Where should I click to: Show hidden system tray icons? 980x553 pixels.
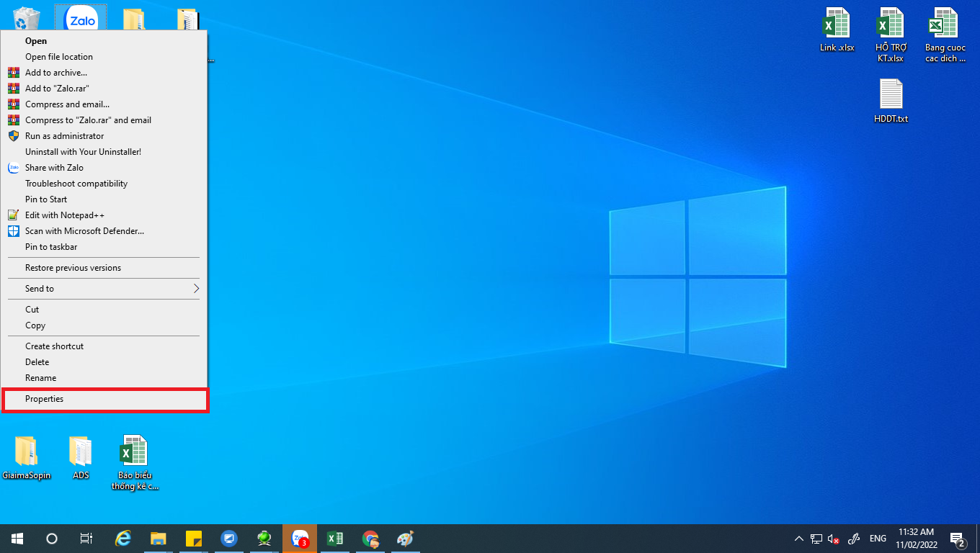798,539
